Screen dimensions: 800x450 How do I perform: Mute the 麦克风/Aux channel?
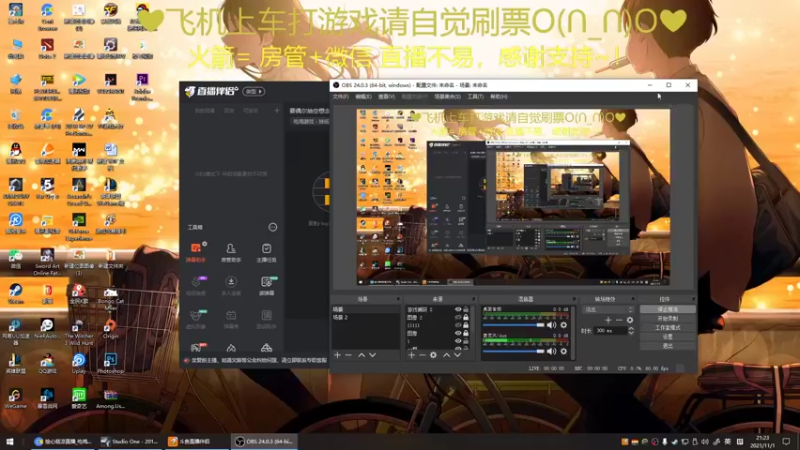click(x=552, y=351)
